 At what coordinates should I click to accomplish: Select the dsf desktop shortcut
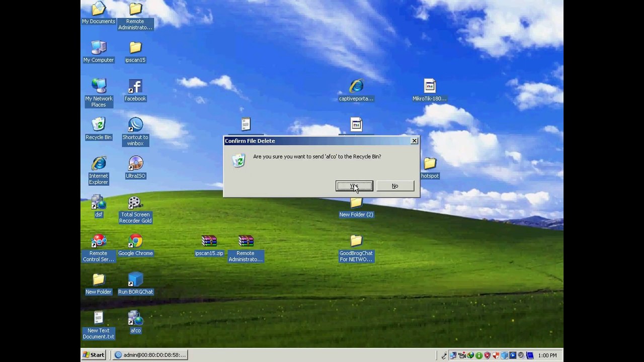click(x=99, y=207)
